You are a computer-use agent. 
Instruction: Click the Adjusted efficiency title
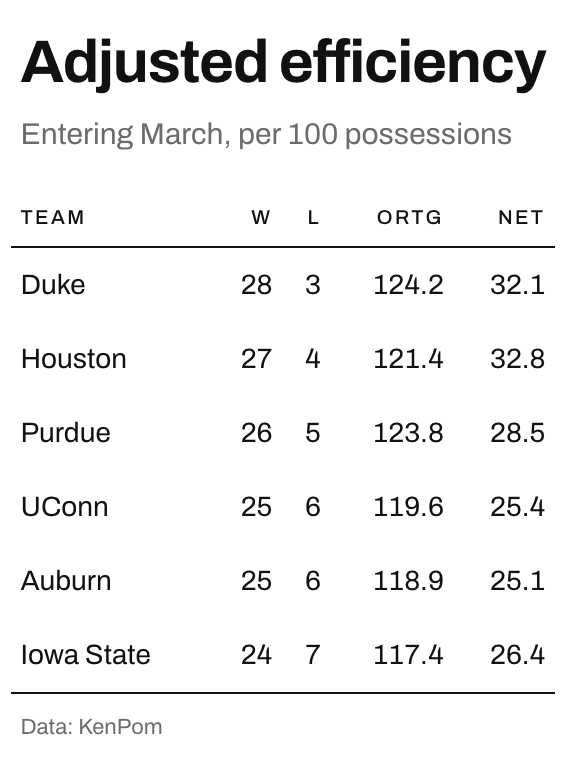(x=283, y=65)
